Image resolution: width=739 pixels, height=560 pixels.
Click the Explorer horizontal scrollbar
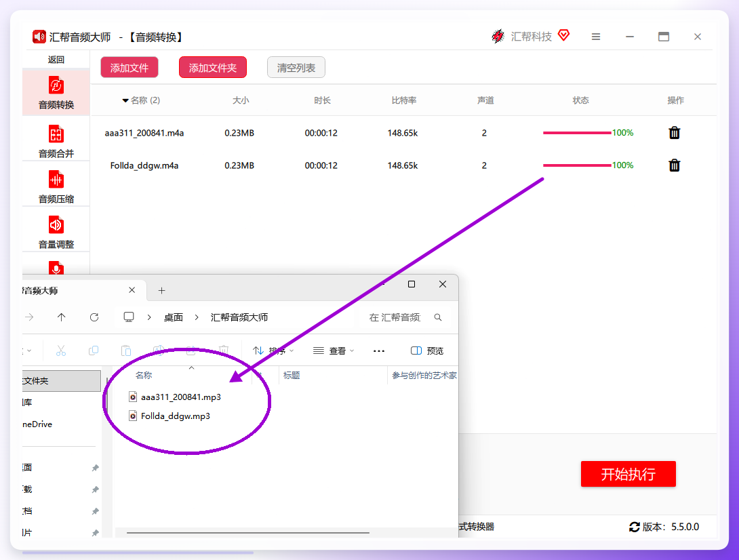(248, 533)
